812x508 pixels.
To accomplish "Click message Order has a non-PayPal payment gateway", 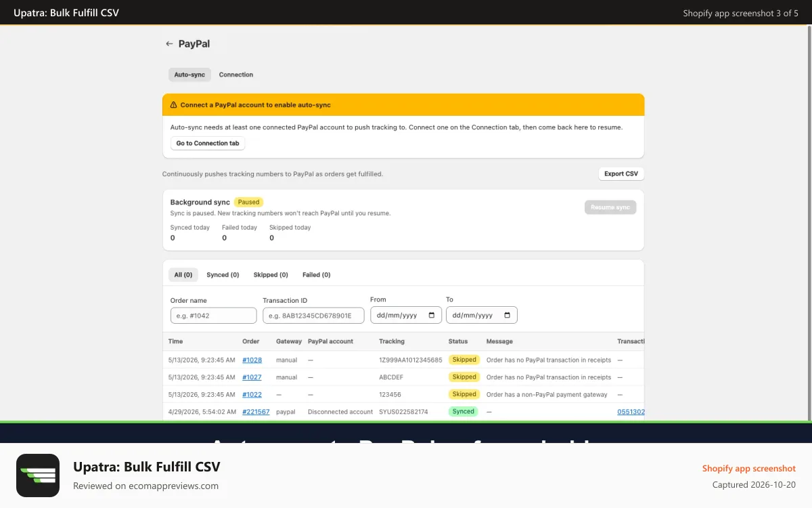I will click(x=547, y=394).
